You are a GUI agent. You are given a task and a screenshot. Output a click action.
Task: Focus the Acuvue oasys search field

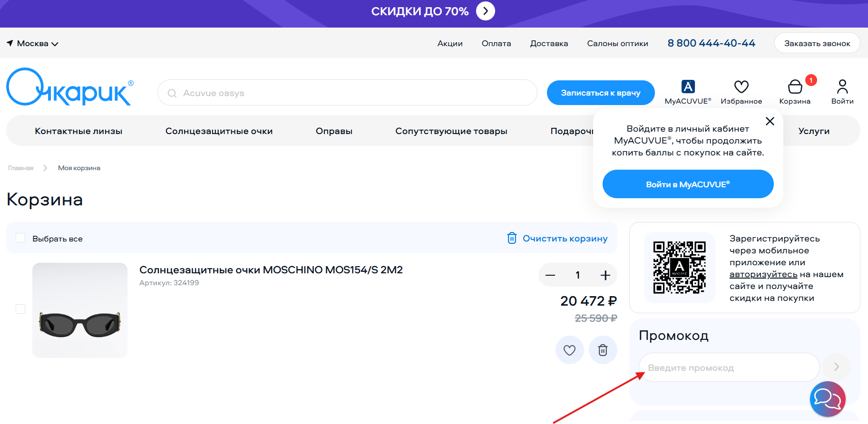point(347,93)
